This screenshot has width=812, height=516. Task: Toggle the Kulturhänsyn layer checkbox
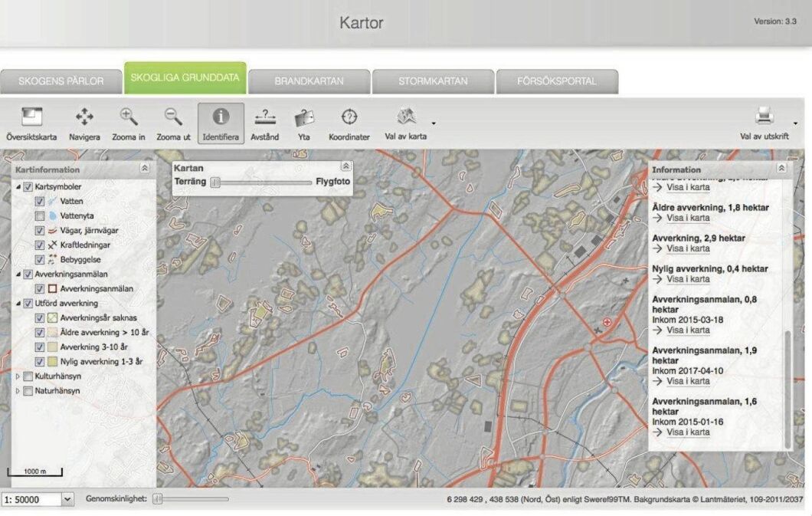pos(28,376)
